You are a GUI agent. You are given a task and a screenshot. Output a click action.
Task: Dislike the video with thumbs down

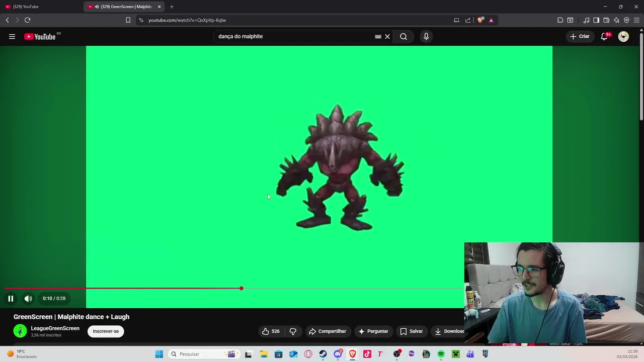click(x=293, y=331)
